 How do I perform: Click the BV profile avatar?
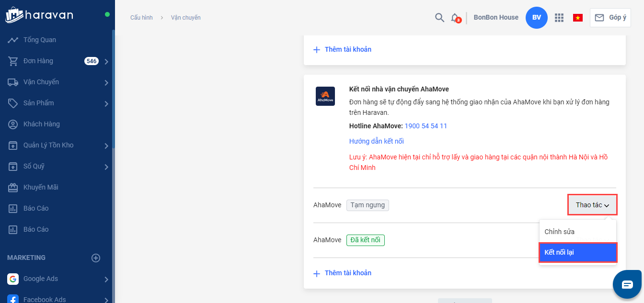pos(537,18)
